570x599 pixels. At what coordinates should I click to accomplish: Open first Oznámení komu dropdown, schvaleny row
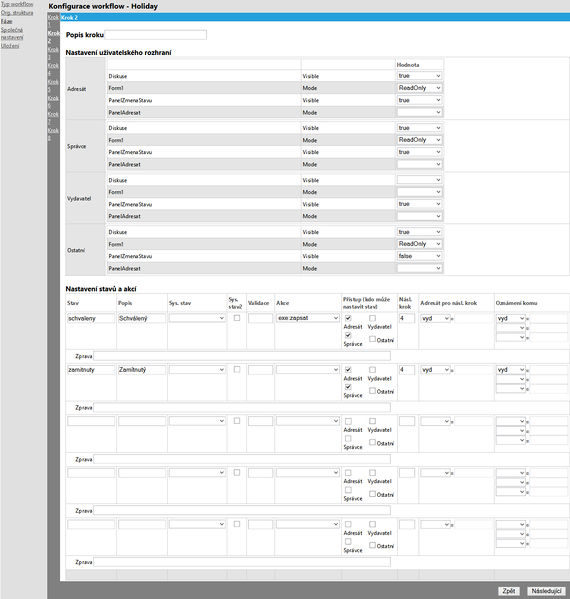[x=511, y=318]
